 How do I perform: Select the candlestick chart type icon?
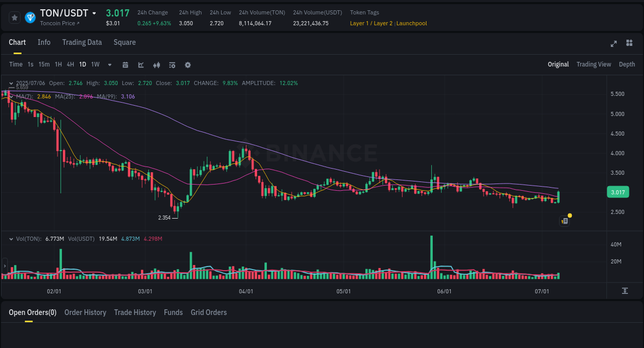(157, 64)
